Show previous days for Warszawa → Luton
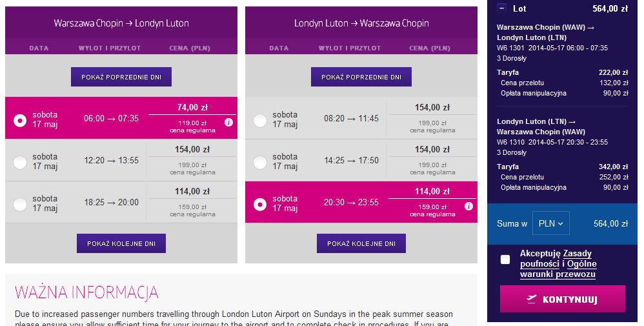The height and width of the screenshot is (326, 644). pyautogui.click(x=121, y=77)
